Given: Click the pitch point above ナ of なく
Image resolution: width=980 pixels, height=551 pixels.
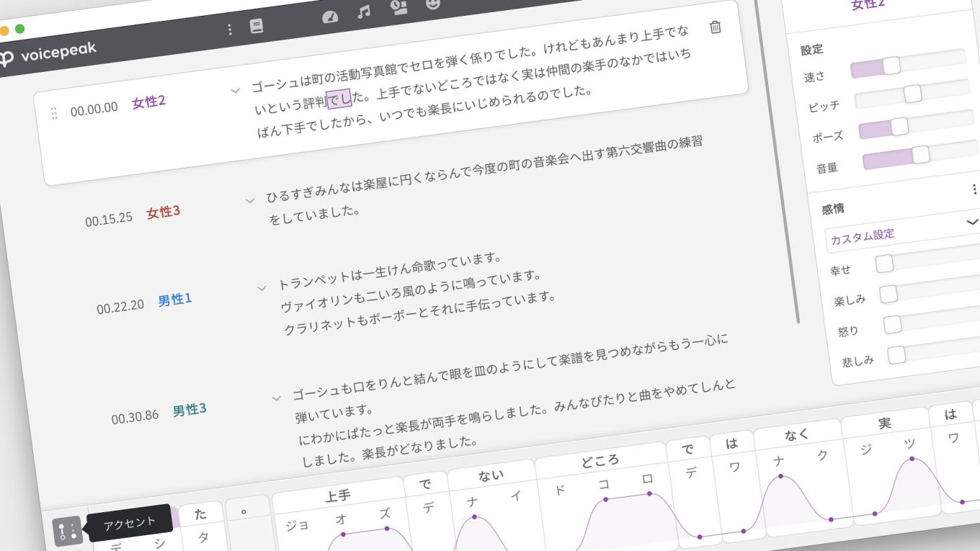Looking at the screenshot, I should point(781,477).
